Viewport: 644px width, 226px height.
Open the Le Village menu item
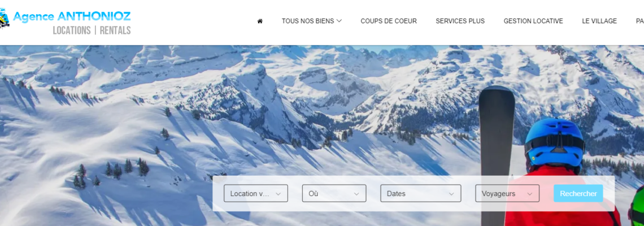[599, 21]
